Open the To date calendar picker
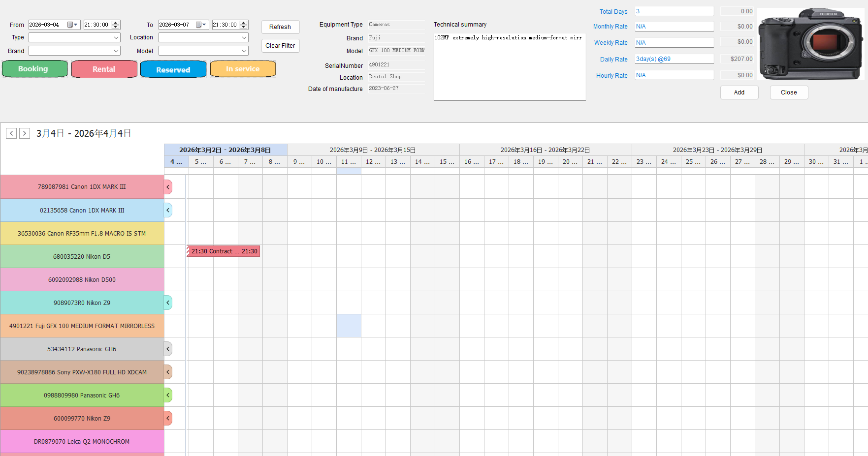This screenshot has width=868, height=456. (201, 25)
